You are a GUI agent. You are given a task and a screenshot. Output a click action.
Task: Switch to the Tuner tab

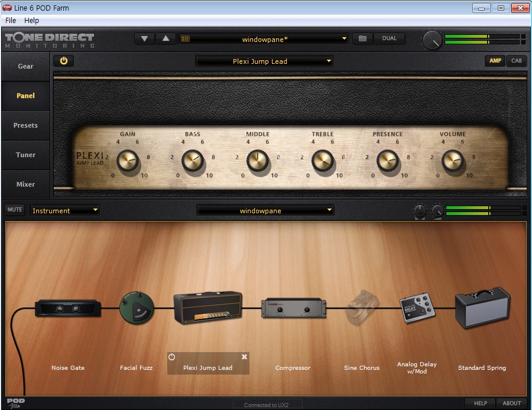pos(25,155)
